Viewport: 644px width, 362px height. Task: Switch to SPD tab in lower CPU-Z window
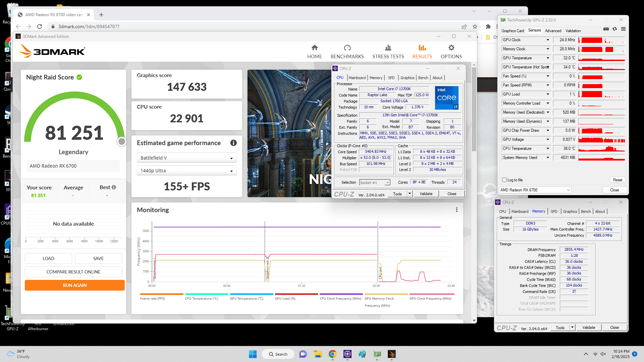point(554,212)
